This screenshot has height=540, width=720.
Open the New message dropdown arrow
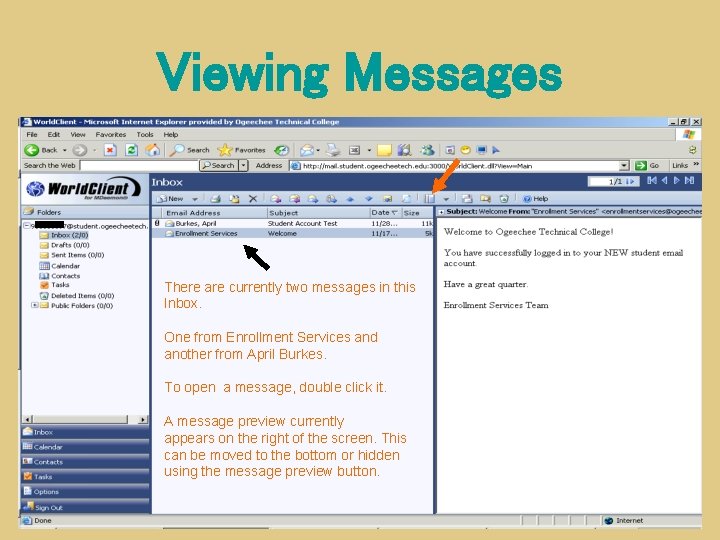pos(195,199)
